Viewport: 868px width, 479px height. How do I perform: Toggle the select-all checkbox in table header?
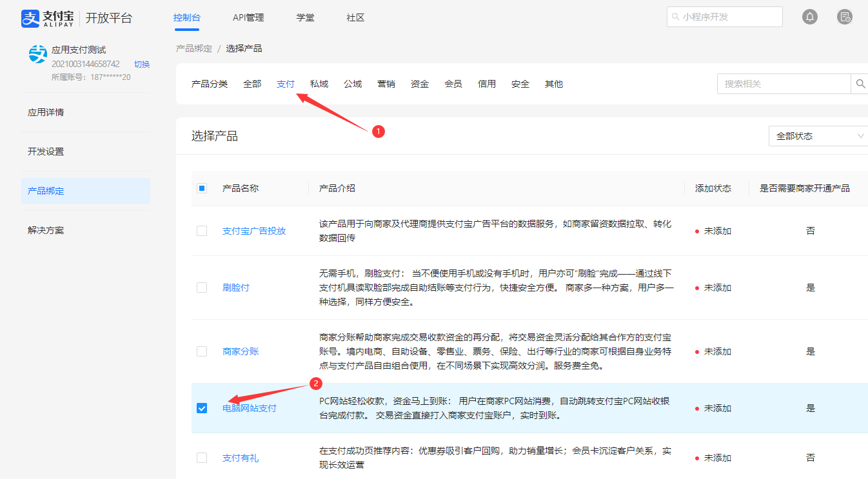pyautogui.click(x=202, y=188)
